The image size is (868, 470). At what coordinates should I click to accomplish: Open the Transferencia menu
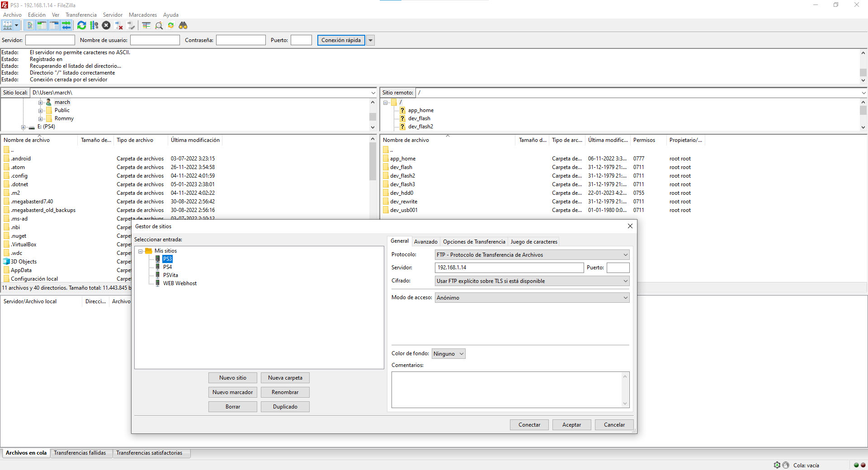(81, 15)
